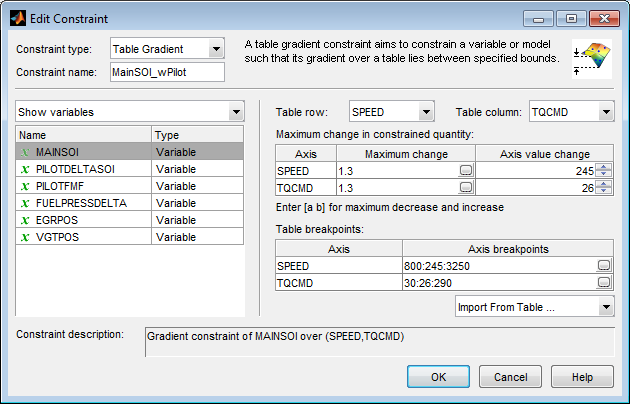The width and height of the screenshot is (630, 404).
Task: Open editor button for TQCMD maximum change
Action: pos(466,187)
